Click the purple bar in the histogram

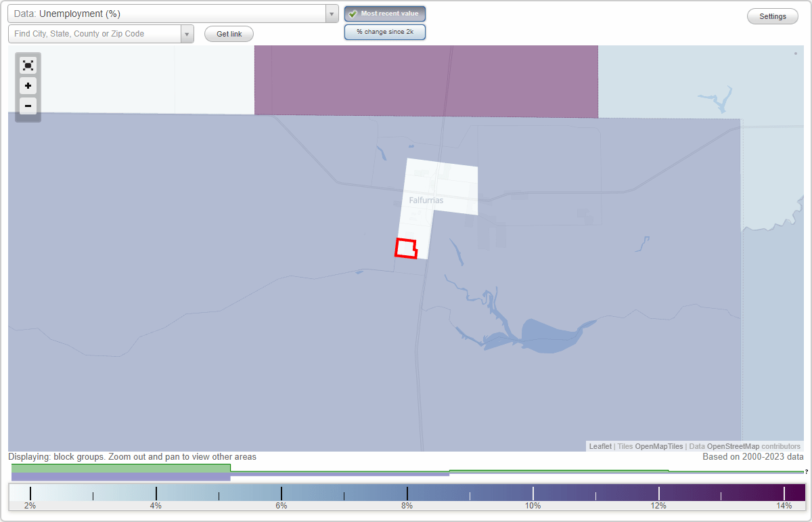point(121,477)
